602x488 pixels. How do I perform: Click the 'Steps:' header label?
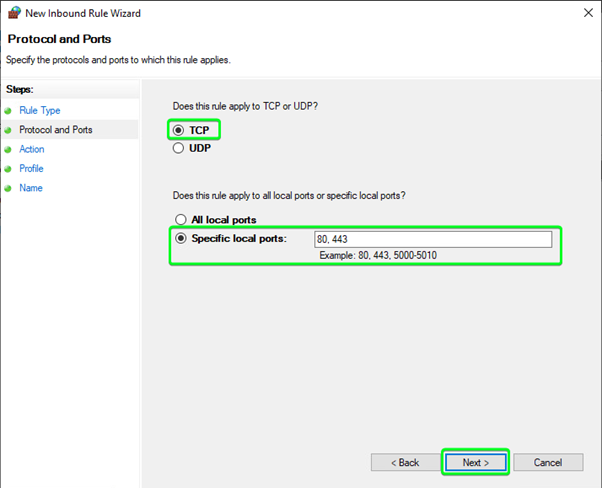[x=20, y=89]
